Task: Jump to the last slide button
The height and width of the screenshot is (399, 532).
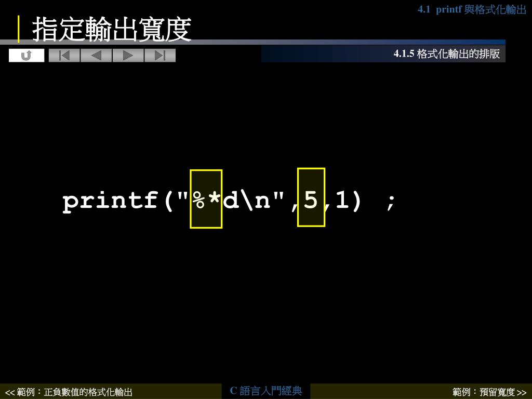Action: [x=160, y=55]
